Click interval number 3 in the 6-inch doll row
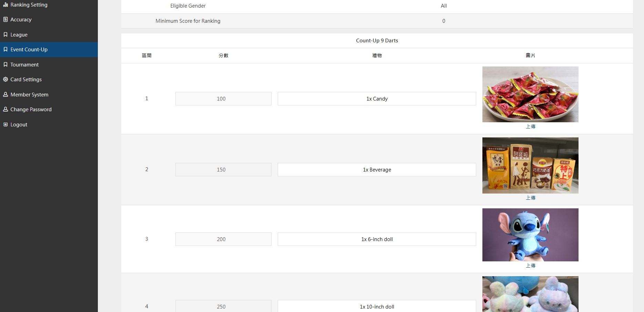 tap(147, 239)
